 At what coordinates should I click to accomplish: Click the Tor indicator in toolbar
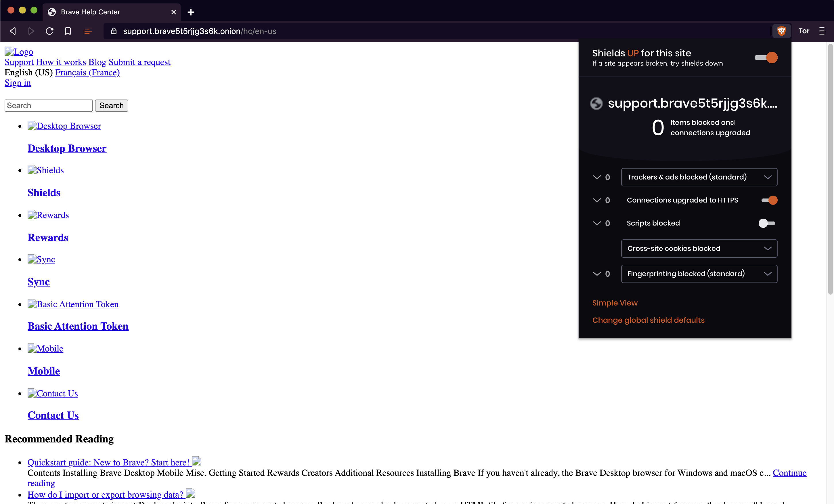tap(804, 31)
